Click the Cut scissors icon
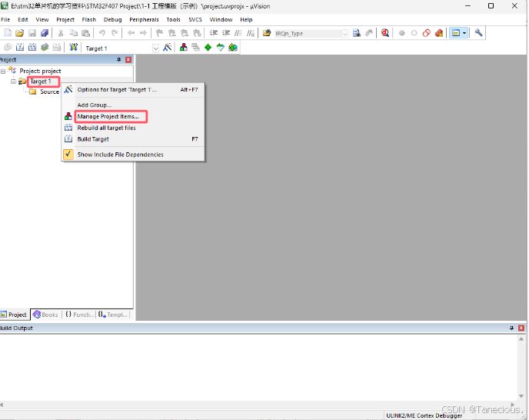Viewport: 529px width, 420px height. click(x=61, y=33)
